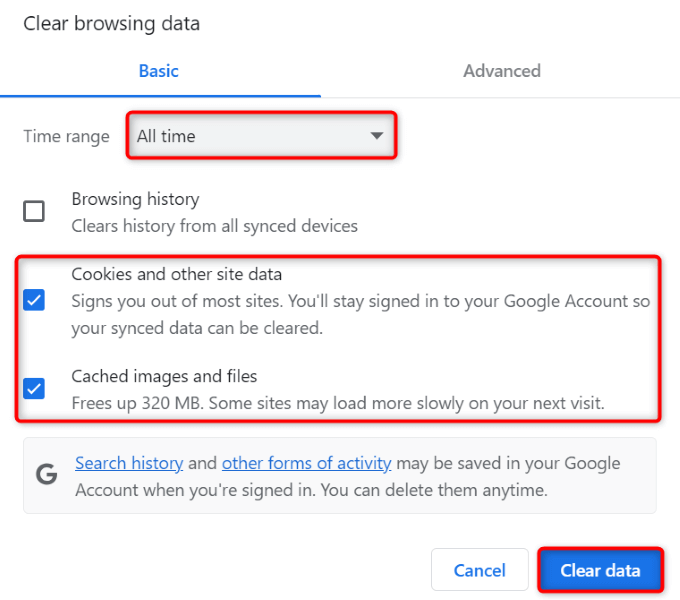Image resolution: width=680 pixels, height=600 pixels.
Task: Switch to the Basic tab
Action: coord(158,71)
